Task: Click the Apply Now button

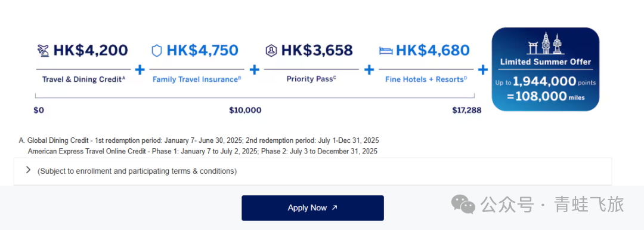Action: pos(312,208)
